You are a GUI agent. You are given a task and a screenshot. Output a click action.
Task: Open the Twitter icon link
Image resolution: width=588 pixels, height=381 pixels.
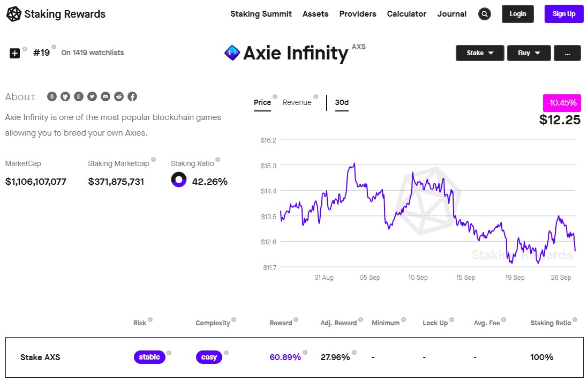92,96
